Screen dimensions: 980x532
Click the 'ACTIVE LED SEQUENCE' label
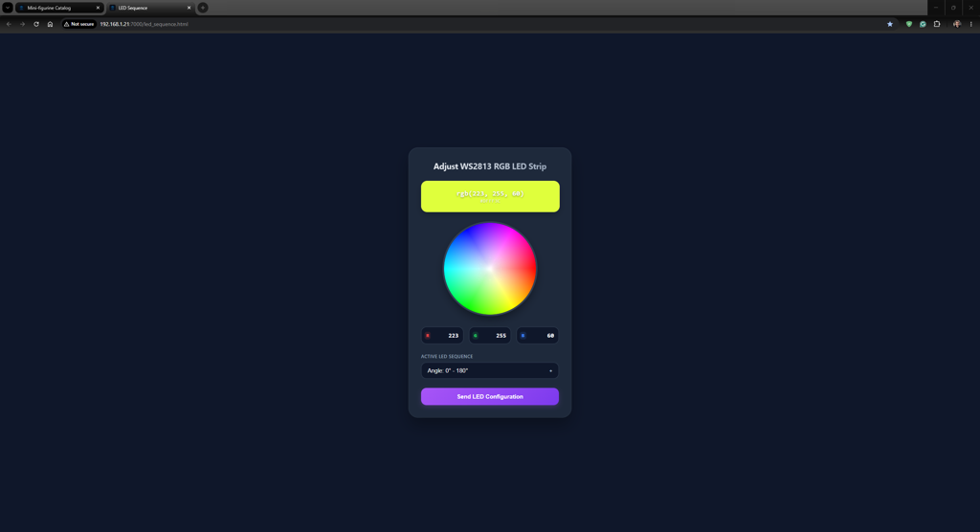click(447, 356)
